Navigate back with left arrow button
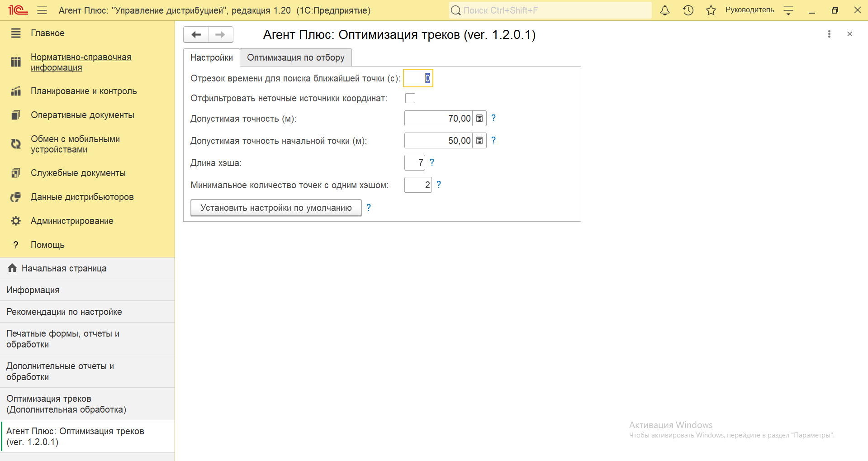The width and height of the screenshot is (868, 461). click(x=196, y=34)
